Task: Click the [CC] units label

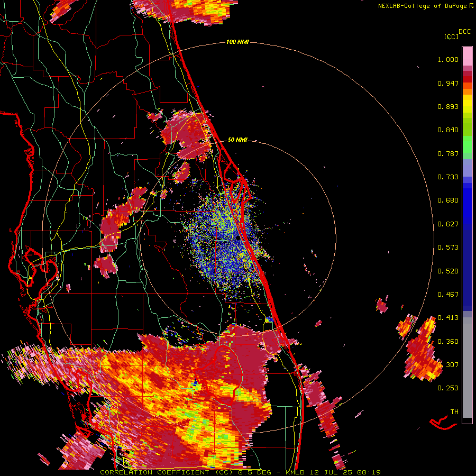Action: (451, 36)
